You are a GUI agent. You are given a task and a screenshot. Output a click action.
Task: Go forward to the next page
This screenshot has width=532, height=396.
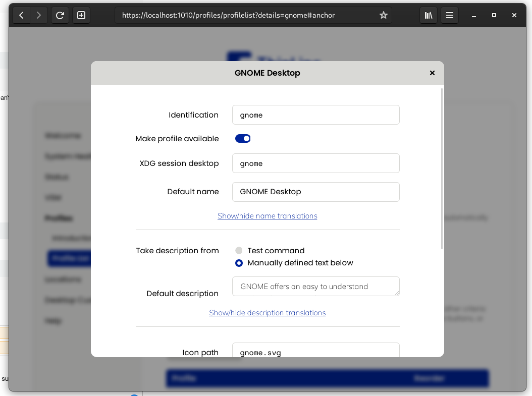point(39,15)
